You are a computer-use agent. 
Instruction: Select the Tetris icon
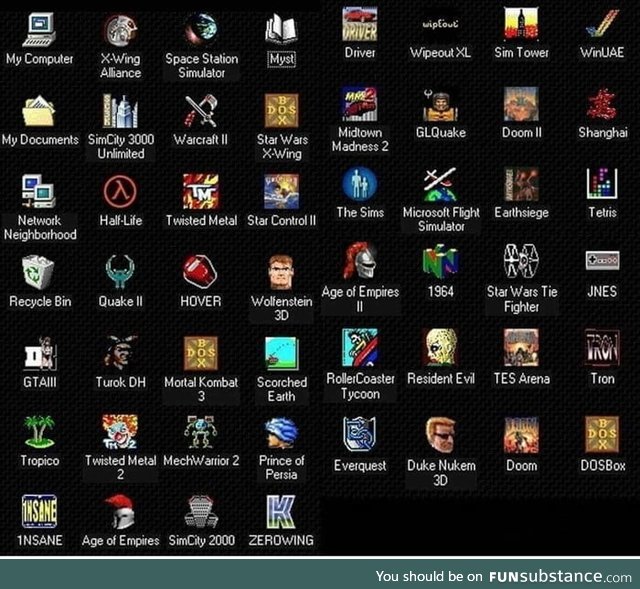click(602, 184)
